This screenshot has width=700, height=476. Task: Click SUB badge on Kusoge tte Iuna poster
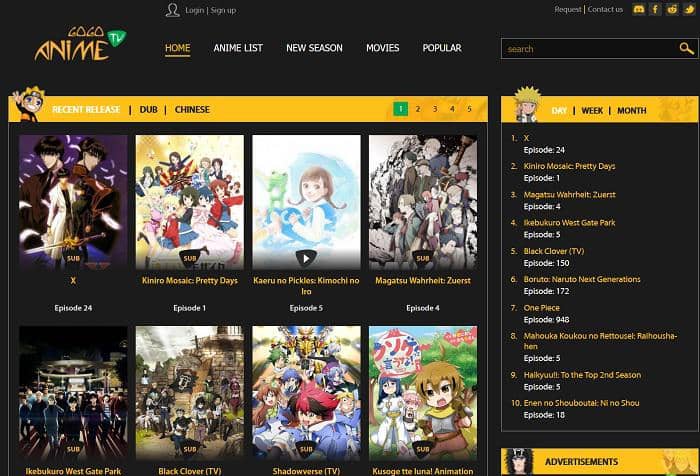pos(423,449)
